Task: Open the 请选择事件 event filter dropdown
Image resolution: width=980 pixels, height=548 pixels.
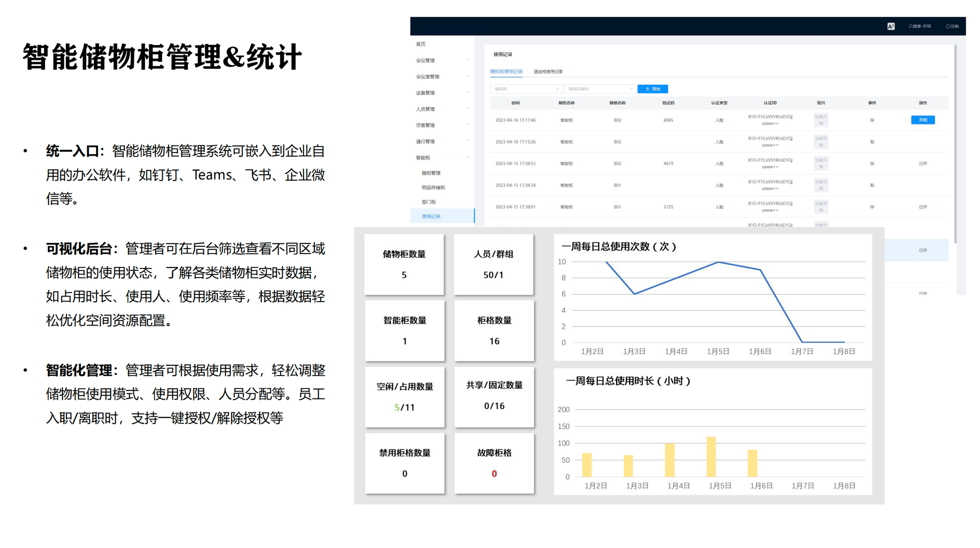Action: (600, 89)
